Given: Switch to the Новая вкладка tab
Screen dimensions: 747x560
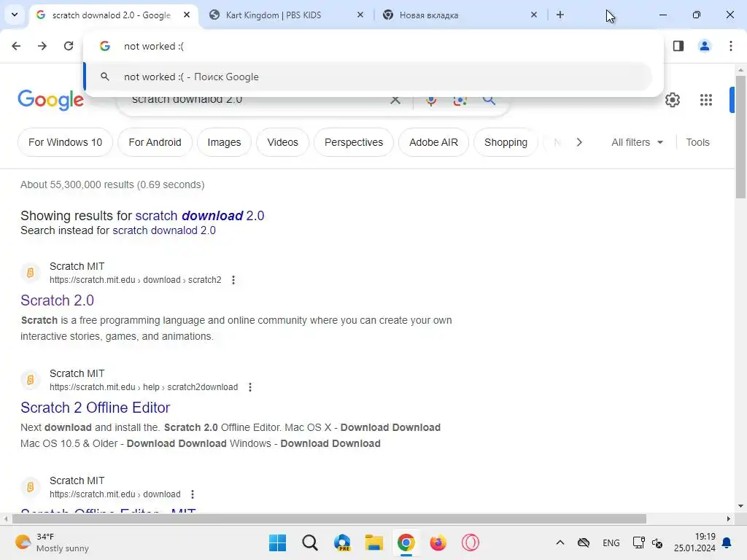Looking at the screenshot, I should coord(461,15).
